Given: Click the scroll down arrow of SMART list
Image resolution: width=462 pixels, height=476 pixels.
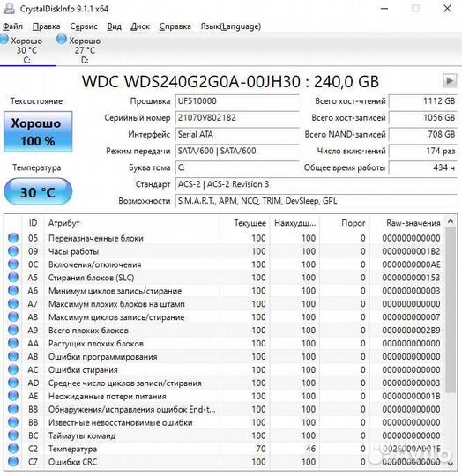Looking at the screenshot, I should [x=451, y=464].
